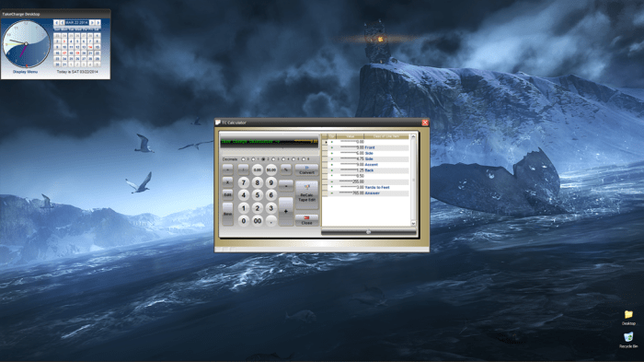Set Decimals to 3
The height and width of the screenshot is (362, 644).
(273, 159)
